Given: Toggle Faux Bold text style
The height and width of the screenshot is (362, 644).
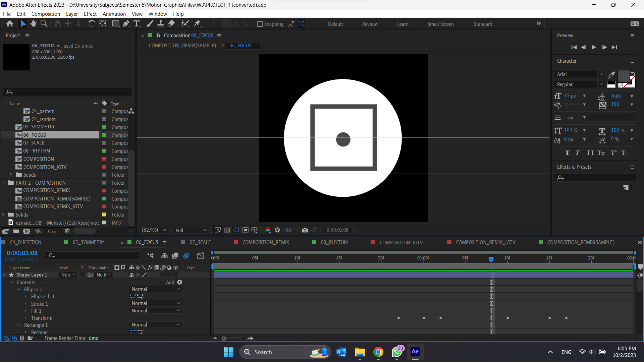Looking at the screenshot, I should point(567,153).
